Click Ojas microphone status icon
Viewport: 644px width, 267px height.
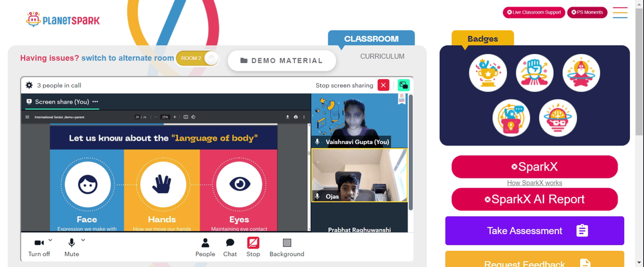pos(317,196)
